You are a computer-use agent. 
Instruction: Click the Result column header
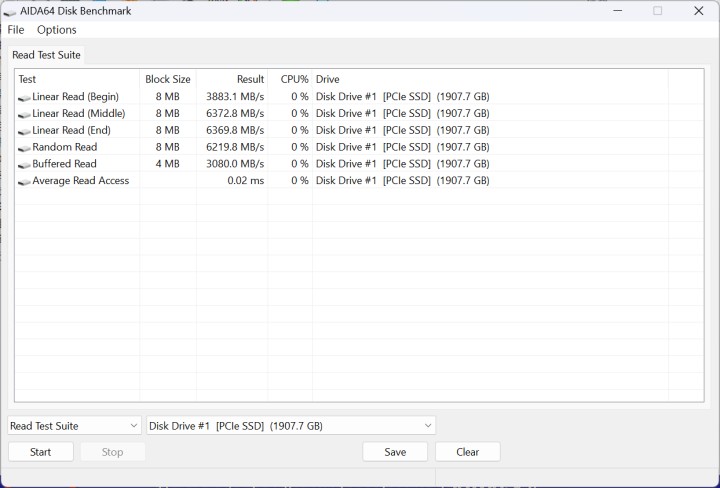pyautogui.click(x=232, y=79)
